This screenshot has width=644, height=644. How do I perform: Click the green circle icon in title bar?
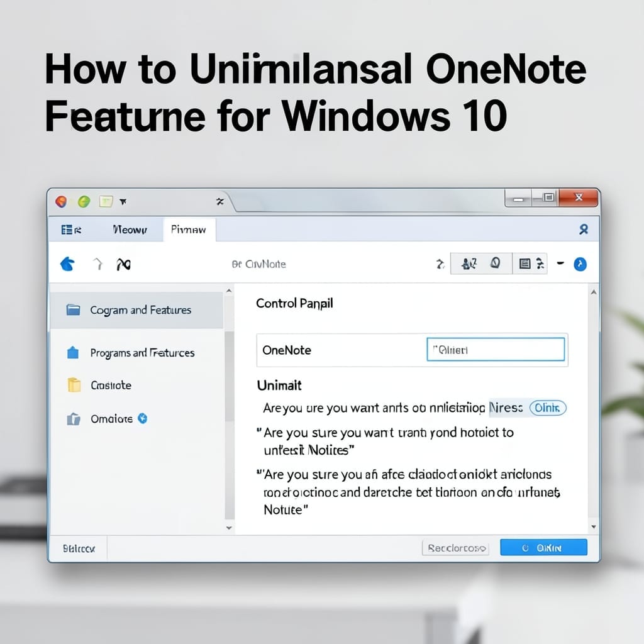(x=84, y=202)
